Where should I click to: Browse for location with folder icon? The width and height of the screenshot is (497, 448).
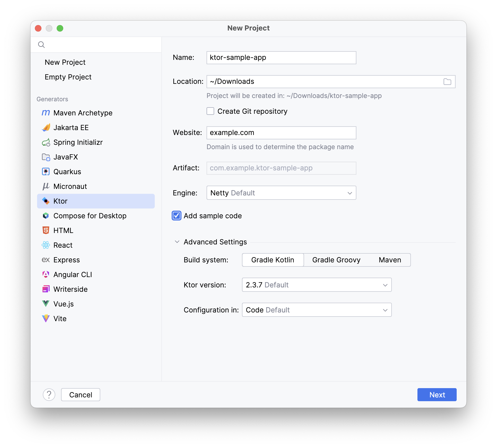pos(447,82)
